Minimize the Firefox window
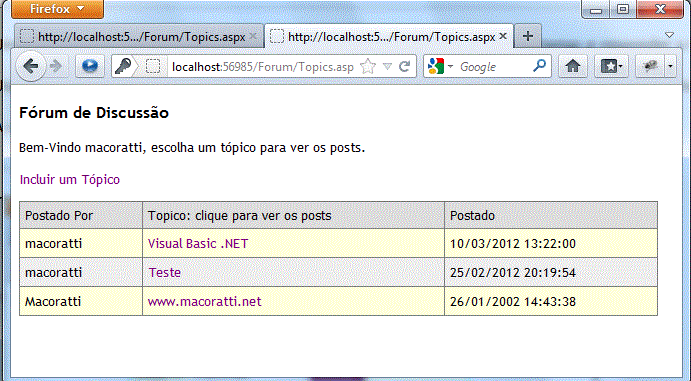This screenshot has width=691, height=381. (x=596, y=9)
